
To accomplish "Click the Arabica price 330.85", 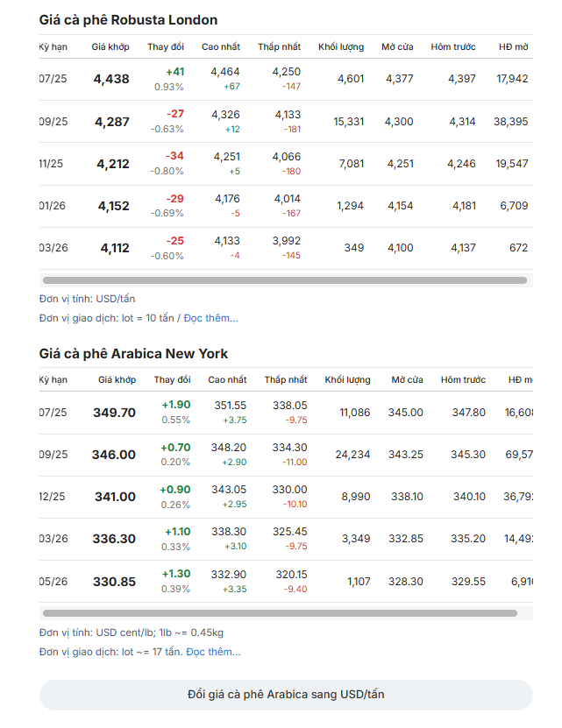I will point(114,582).
